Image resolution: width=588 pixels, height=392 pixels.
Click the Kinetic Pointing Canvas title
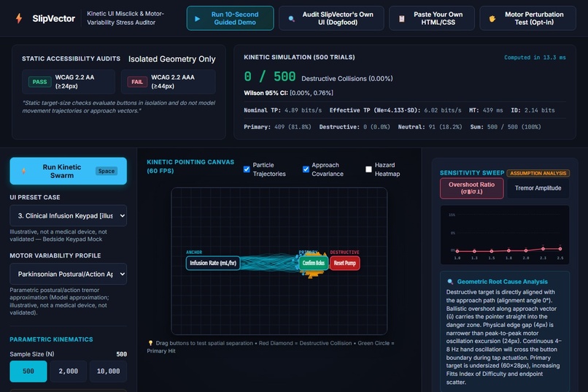[190, 166]
